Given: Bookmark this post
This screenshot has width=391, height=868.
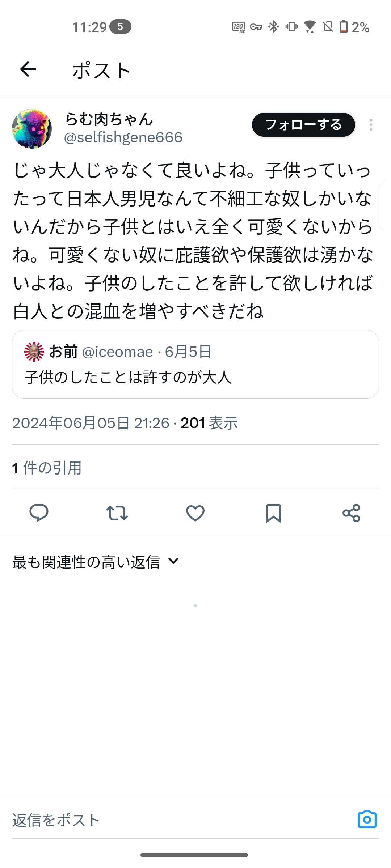Looking at the screenshot, I should (x=273, y=513).
